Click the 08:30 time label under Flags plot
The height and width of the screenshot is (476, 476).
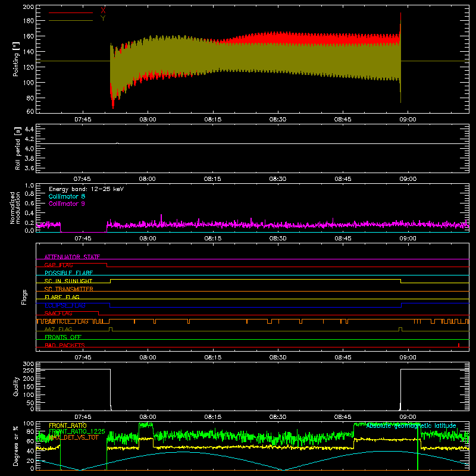[278, 358]
